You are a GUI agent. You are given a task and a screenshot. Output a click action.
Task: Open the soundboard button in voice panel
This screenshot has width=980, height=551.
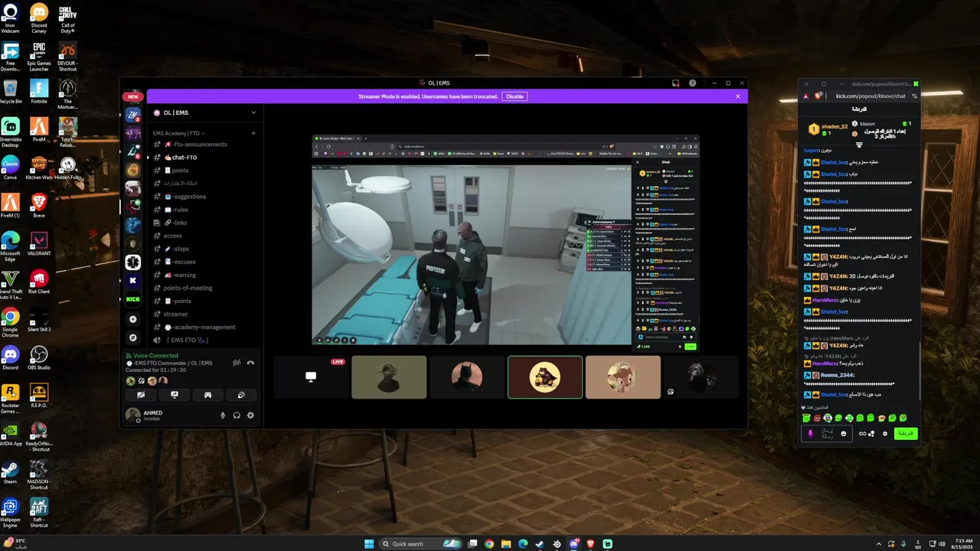tap(241, 395)
